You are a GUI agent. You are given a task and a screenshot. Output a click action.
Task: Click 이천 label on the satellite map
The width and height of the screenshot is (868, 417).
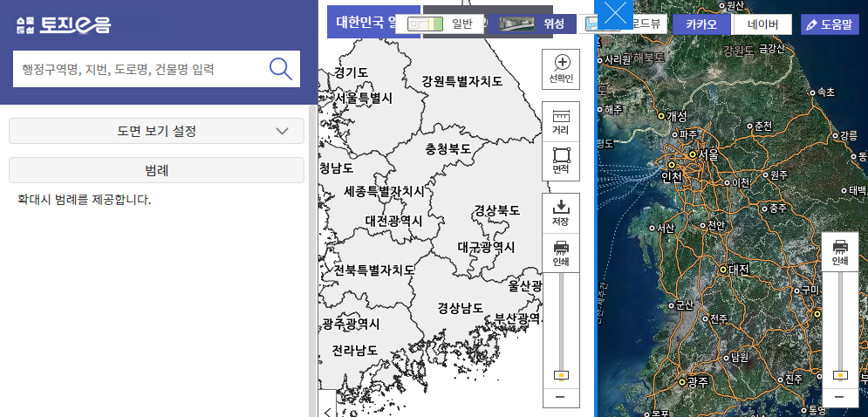pos(742,182)
